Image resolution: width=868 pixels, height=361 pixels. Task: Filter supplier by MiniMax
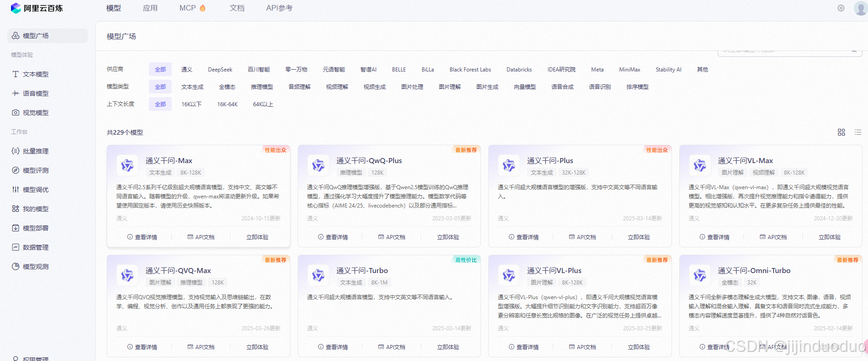[x=630, y=70]
